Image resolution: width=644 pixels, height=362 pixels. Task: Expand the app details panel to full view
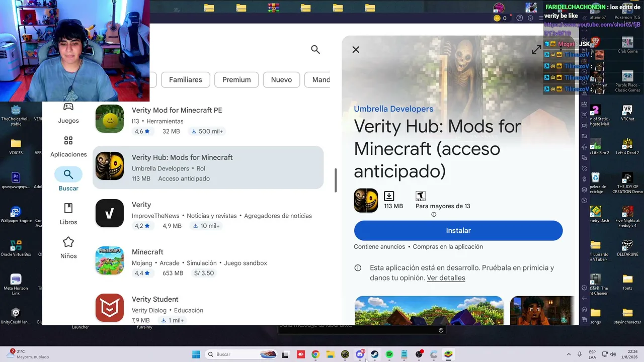click(536, 50)
